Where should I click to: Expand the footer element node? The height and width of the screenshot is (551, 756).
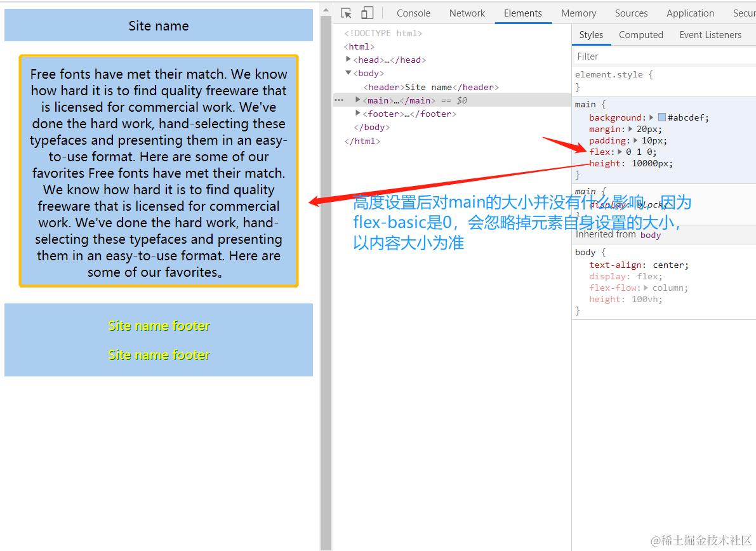357,113
